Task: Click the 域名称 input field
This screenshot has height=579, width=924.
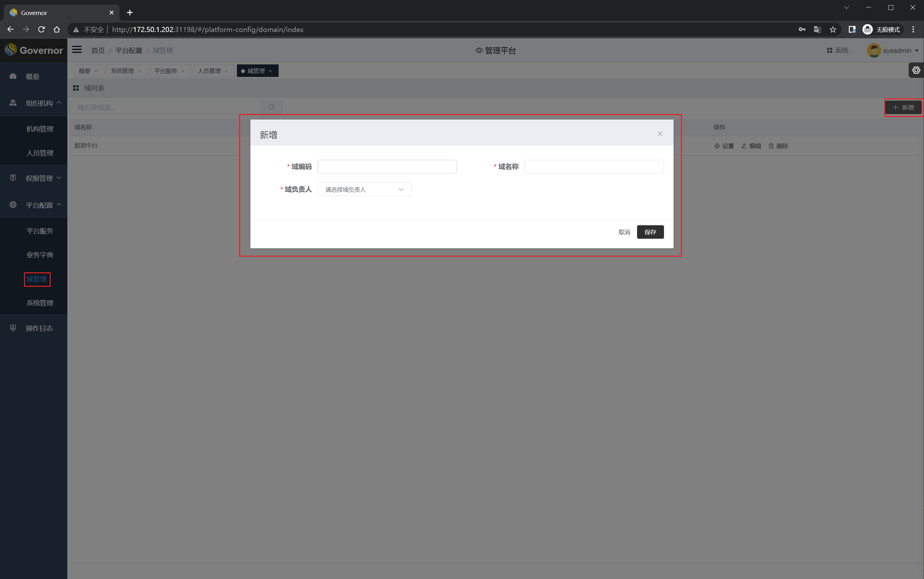Action: coord(594,167)
